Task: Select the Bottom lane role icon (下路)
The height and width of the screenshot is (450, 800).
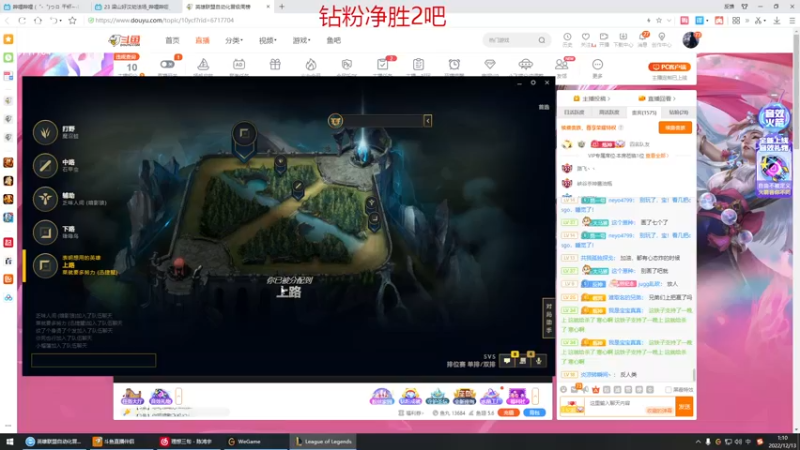Action: coord(45,232)
